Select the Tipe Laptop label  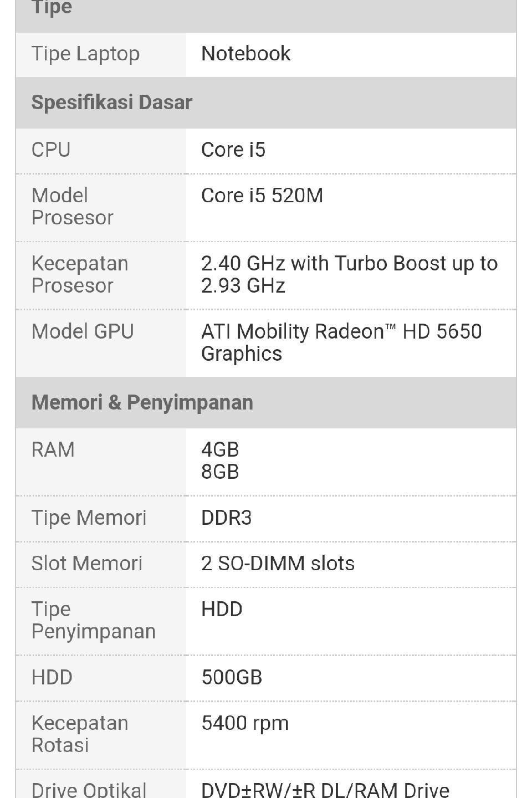85,54
